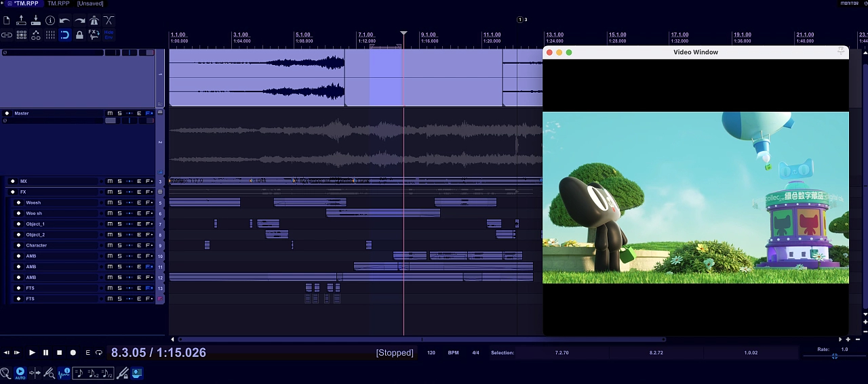
Task: Pause playback
Action: 45,353
